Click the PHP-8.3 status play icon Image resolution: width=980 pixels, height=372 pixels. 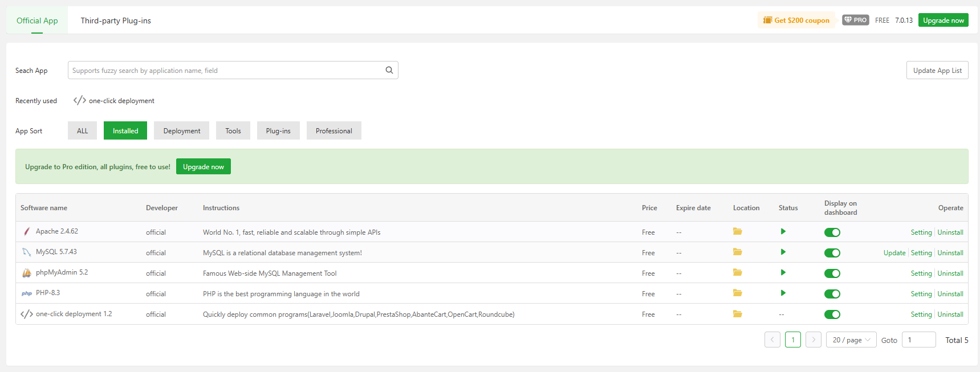(x=783, y=293)
